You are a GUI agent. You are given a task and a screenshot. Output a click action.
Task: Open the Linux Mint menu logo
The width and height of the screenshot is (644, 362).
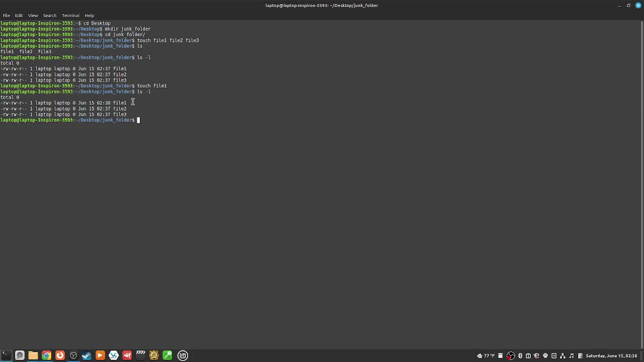[183, 355]
